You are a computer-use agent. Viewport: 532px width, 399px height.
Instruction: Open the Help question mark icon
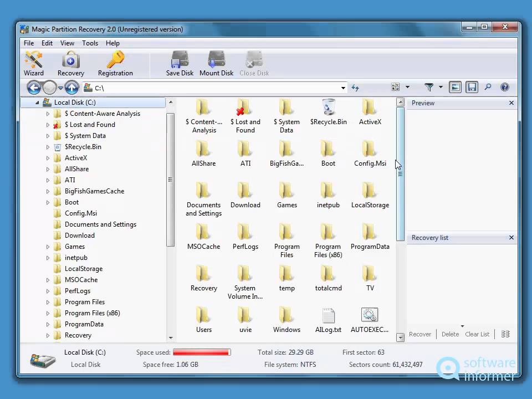coord(504,87)
